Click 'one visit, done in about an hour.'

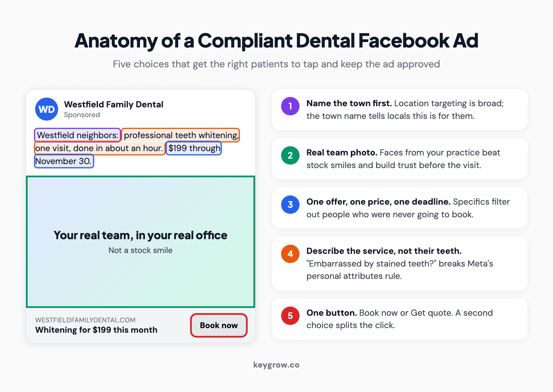99,148
